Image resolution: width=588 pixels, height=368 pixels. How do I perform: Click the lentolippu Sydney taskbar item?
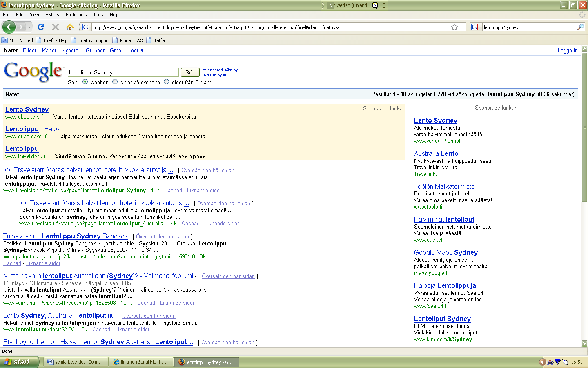coord(207,362)
